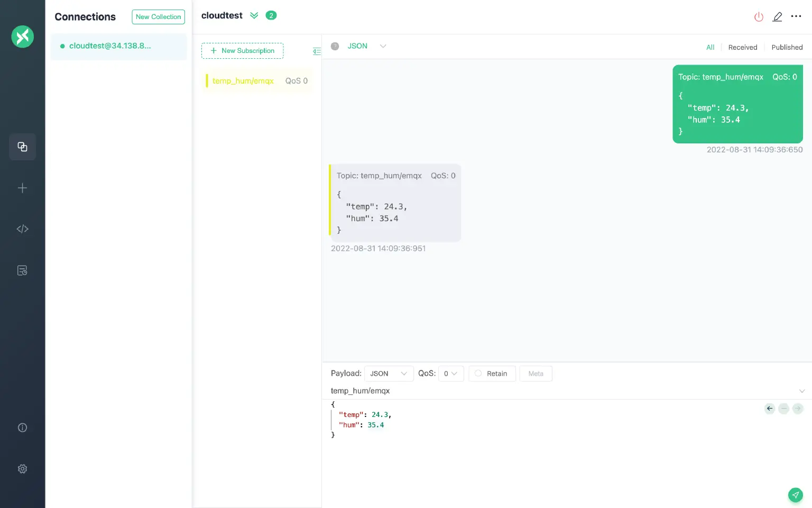The width and height of the screenshot is (812, 508).
Task: Create a new connection with the plus icon
Action: (22, 188)
